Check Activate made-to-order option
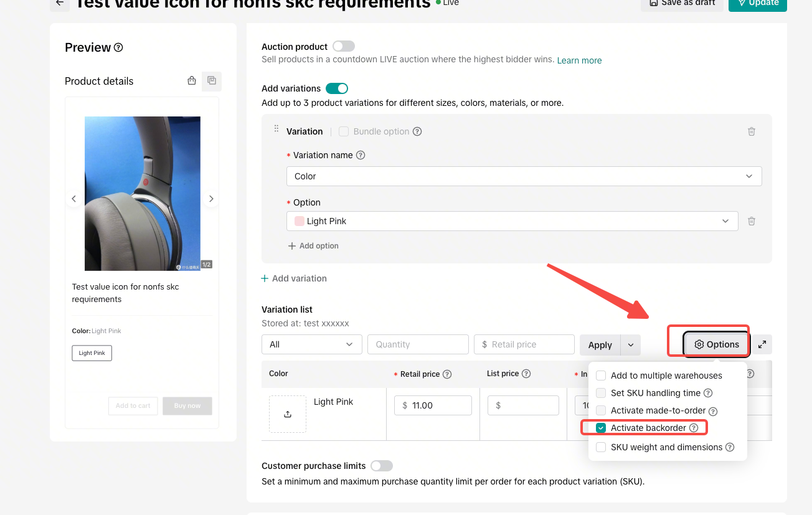Image resolution: width=812 pixels, height=515 pixels. click(x=601, y=410)
